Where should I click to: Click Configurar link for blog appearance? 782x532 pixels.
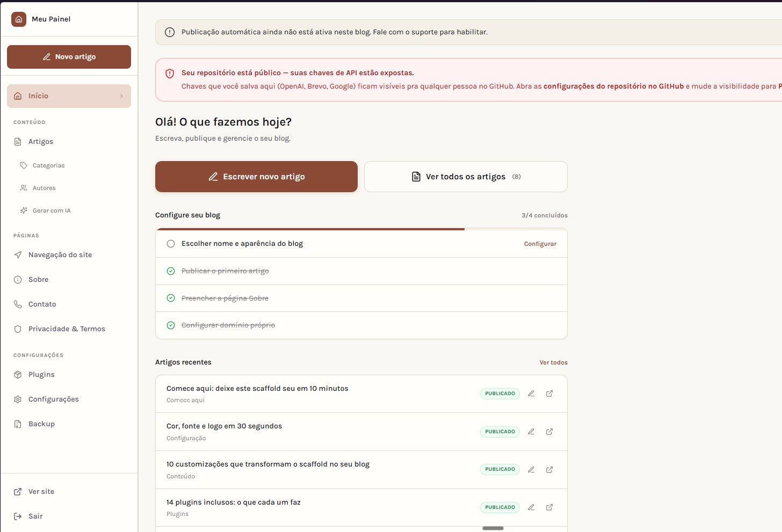[540, 244]
